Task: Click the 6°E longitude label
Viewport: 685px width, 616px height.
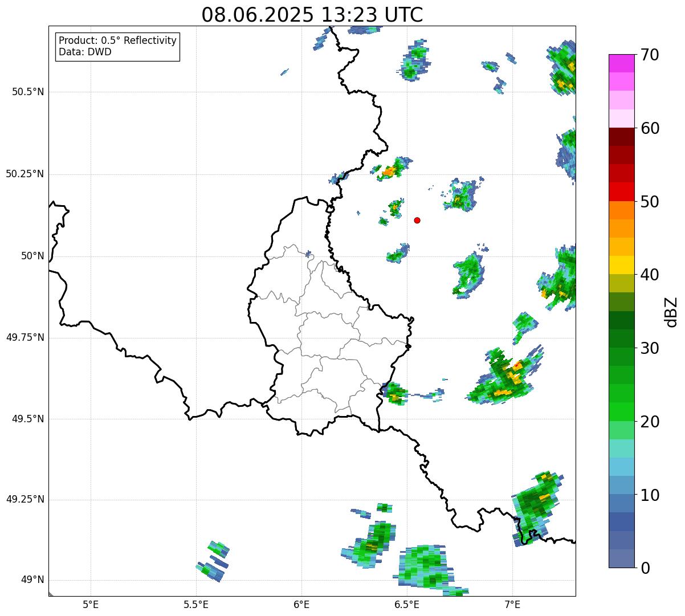Action: pyautogui.click(x=301, y=604)
